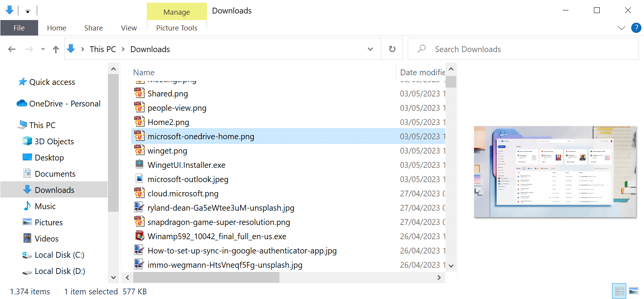Viewport: 644px width, 299px height.
Task: Select the OneDrive cloud icon in sidebar
Action: (22, 103)
